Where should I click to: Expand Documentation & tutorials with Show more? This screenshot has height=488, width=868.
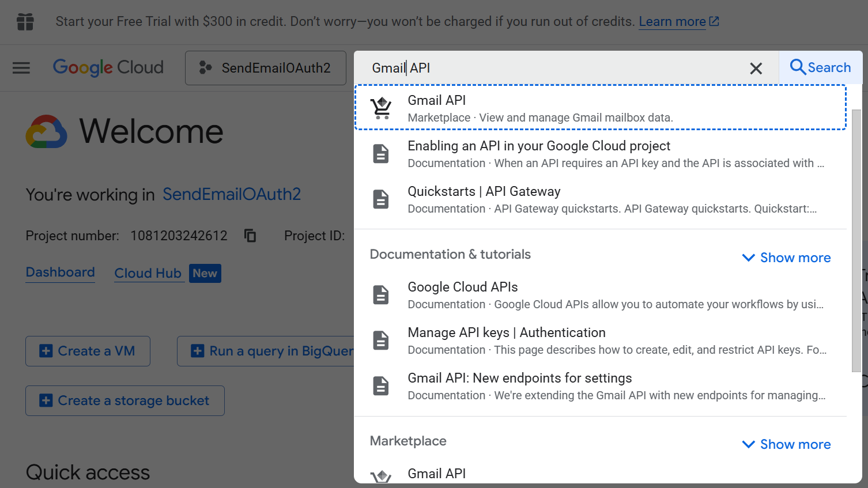pyautogui.click(x=786, y=258)
